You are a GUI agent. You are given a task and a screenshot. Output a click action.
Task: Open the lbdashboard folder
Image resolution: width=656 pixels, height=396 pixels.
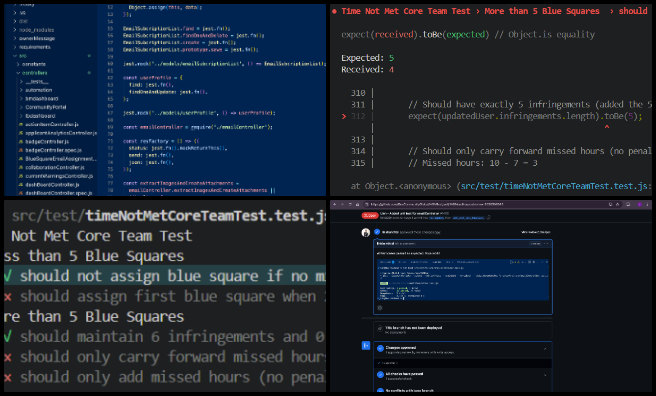[40, 116]
